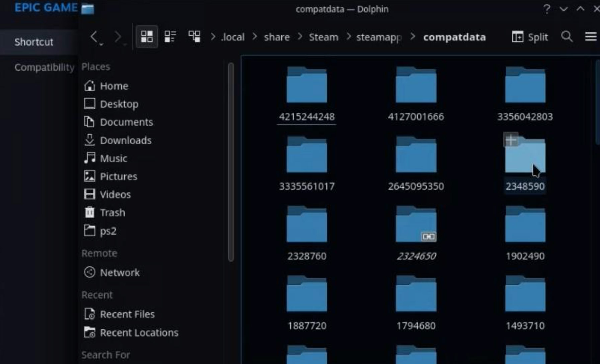Image resolution: width=600 pixels, height=364 pixels.
Task: Expand breadcrumb arrow before compatdata
Action: coord(413,37)
